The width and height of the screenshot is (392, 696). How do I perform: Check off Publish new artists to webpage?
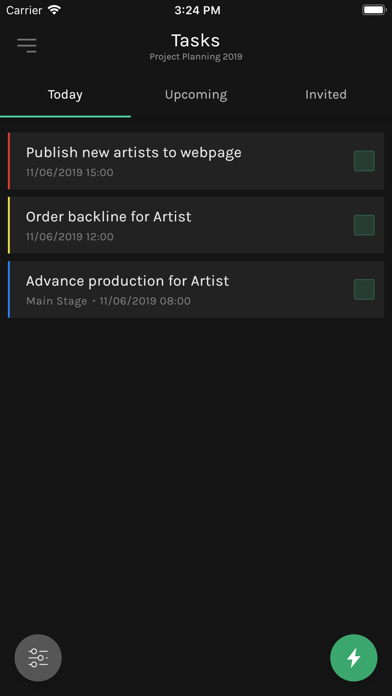364,161
